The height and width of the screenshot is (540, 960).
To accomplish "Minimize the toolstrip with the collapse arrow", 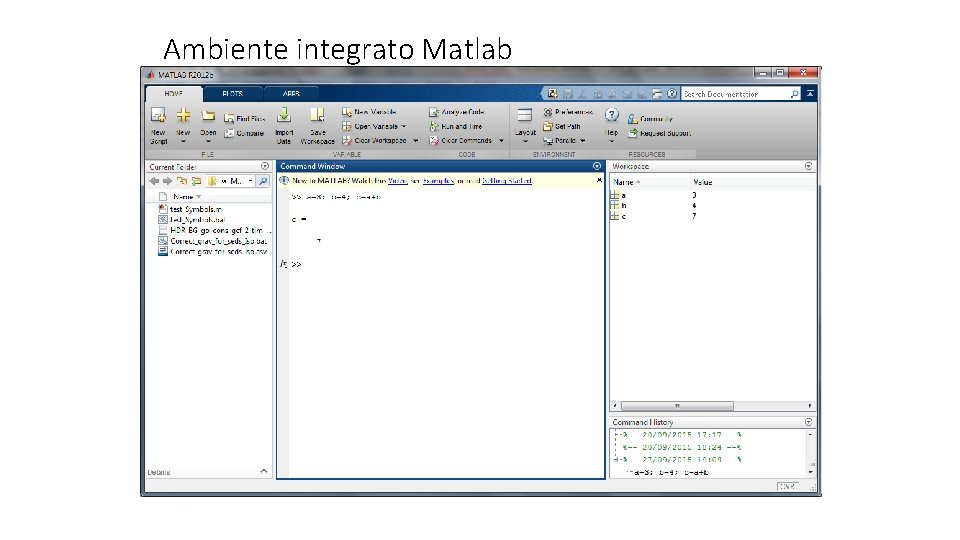I will coord(810,94).
